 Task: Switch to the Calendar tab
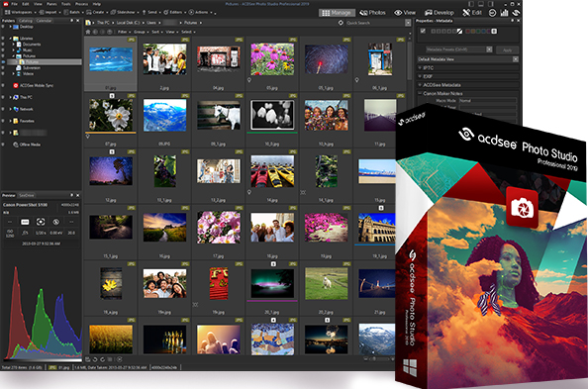click(44, 21)
